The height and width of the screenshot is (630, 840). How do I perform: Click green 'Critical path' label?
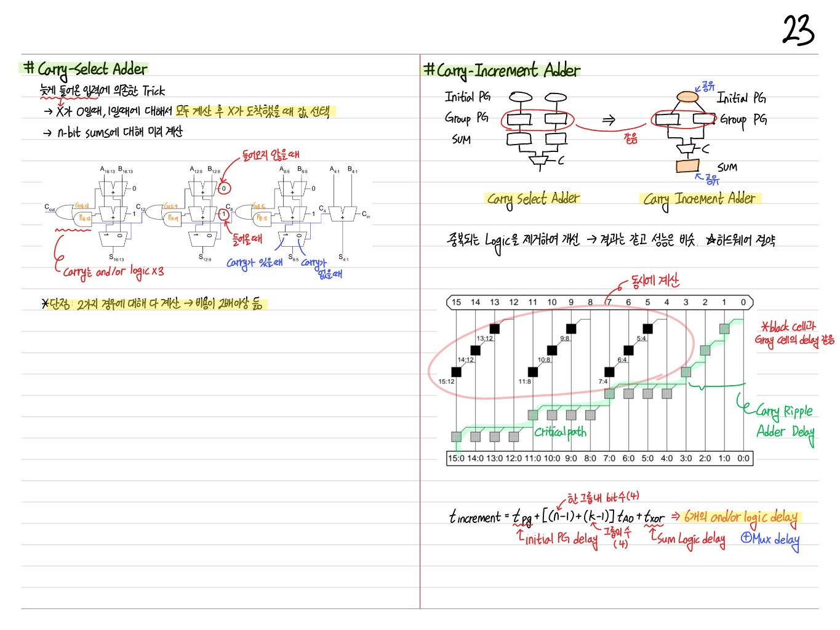(x=560, y=432)
